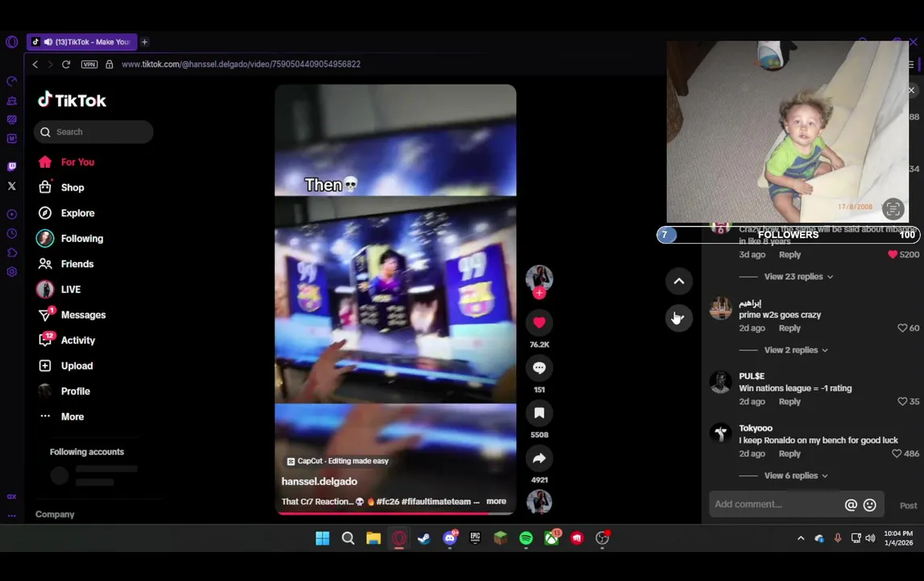The width and height of the screenshot is (924, 581).
Task: Click the Post comment button
Action: [x=908, y=505]
